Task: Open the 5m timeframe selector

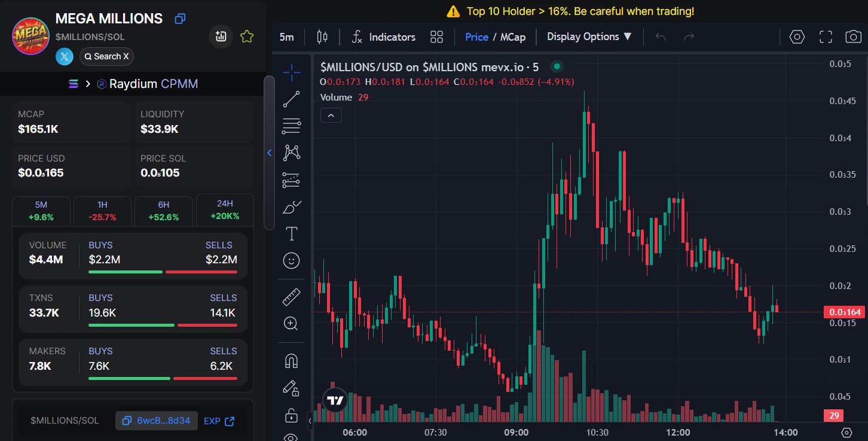Action: click(x=287, y=37)
